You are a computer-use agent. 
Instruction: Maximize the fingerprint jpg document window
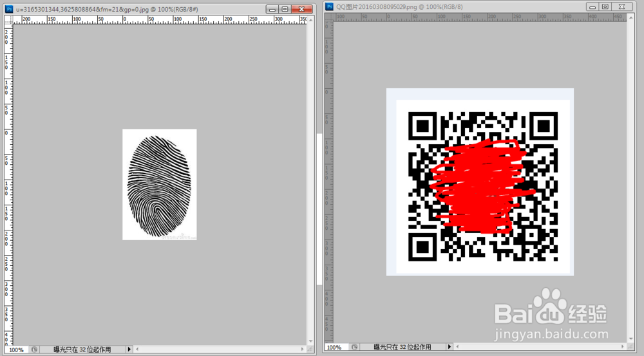click(285, 9)
